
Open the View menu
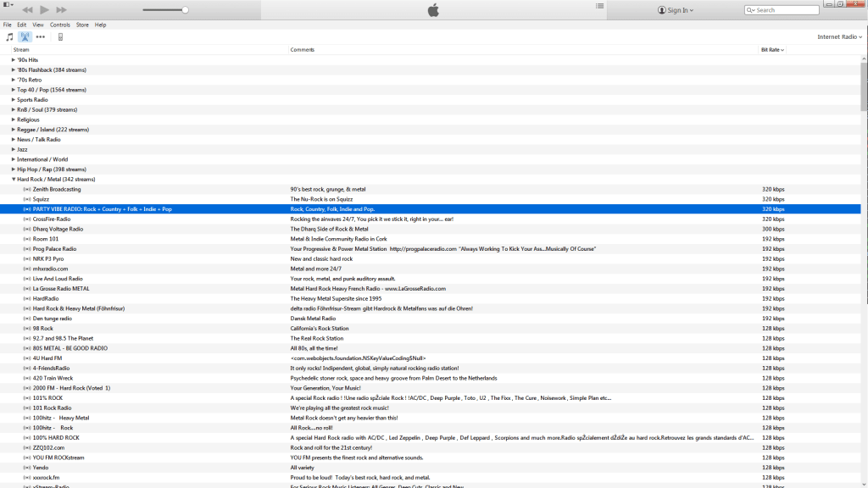click(x=37, y=25)
